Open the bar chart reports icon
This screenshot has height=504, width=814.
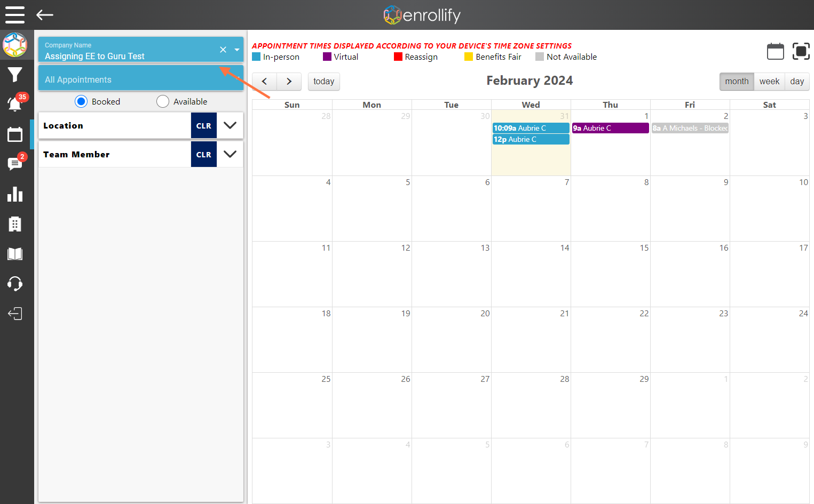(15, 194)
